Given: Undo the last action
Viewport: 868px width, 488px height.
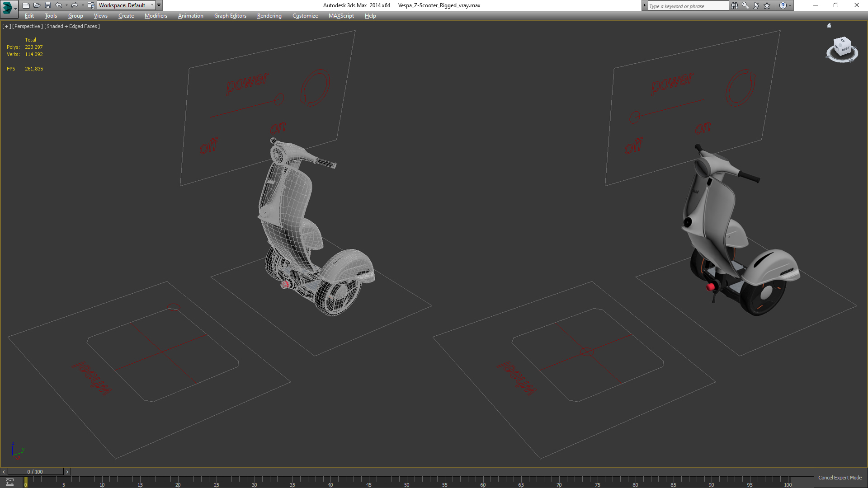Looking at the screenshot, I should tap(59, 5).
